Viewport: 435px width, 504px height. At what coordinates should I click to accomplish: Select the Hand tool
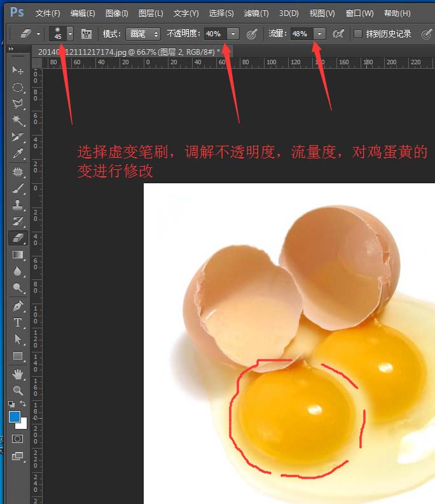tap(18, 374)
